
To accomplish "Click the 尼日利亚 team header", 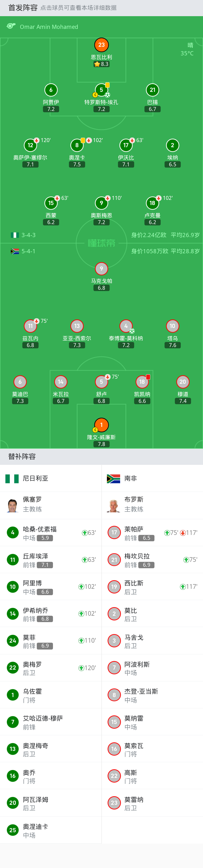I will [35, 478].
